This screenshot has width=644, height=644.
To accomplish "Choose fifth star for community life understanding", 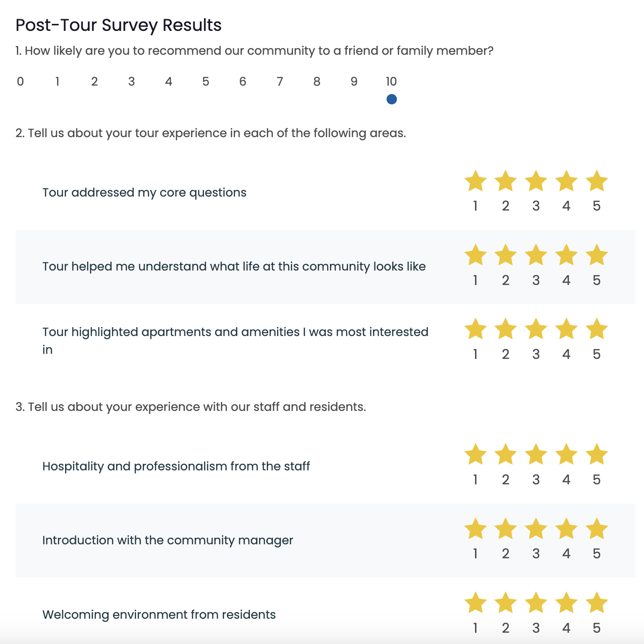I will click(x=597, y=256).
